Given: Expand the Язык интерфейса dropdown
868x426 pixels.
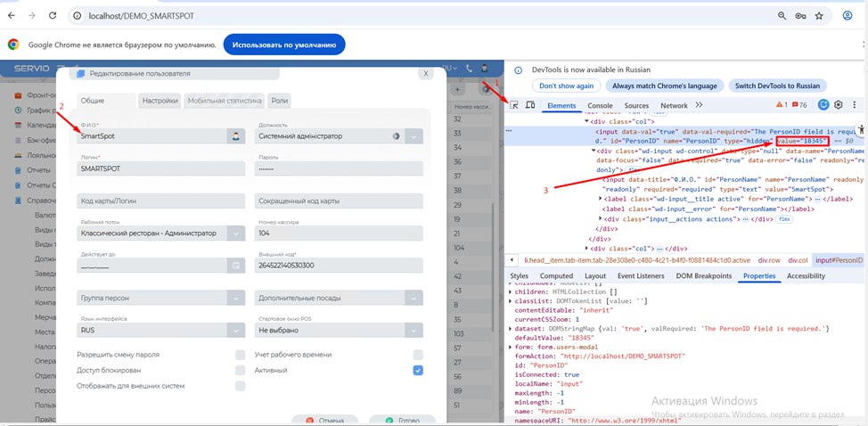Looking at the screenshot, I should tap(235, 329).
